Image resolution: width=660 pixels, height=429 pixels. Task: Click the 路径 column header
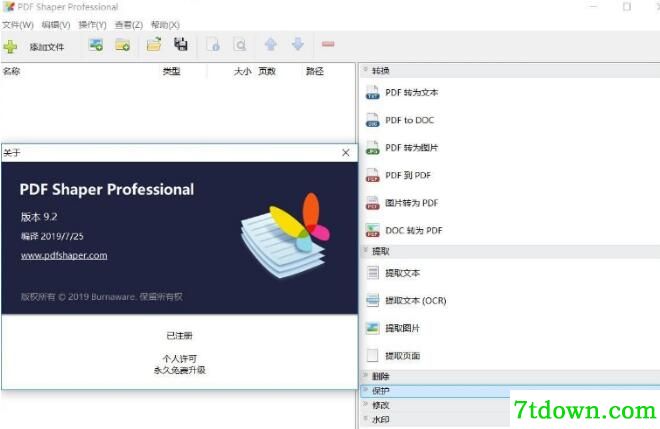click(x=315, y=71)
